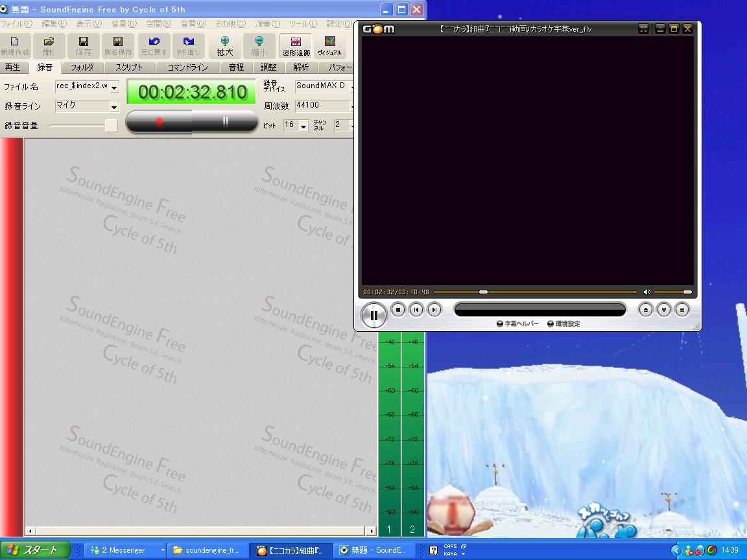Open the 空間(S) menu

(159, 24)
